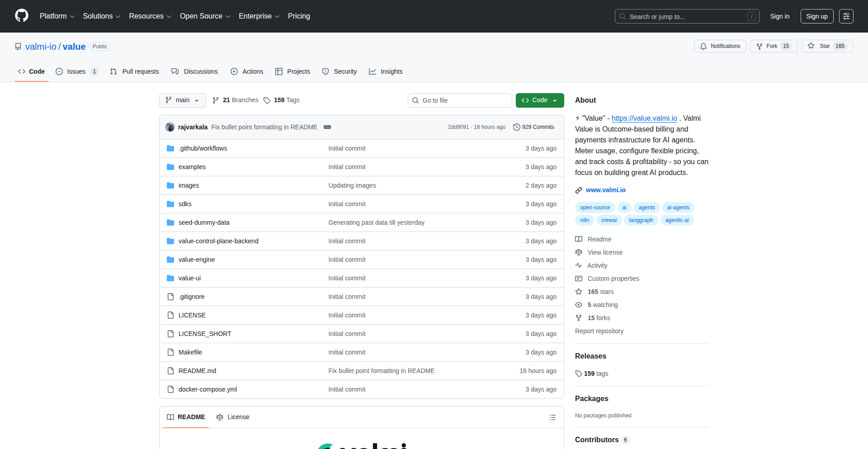
Task: Switch to the License tab
Action: pyautogui.click(x=233, y=417)
